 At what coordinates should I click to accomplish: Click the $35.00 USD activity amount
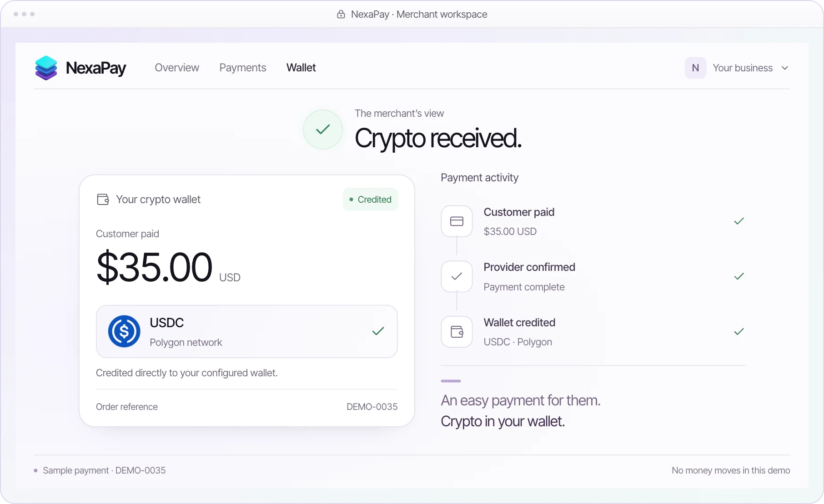pos(510,231)
